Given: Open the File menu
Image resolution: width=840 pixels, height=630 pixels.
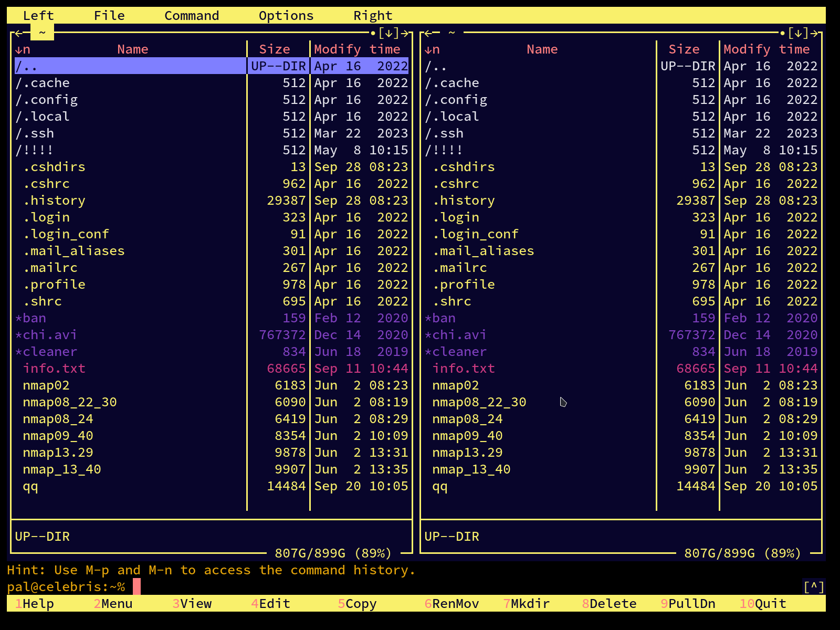Looking at the screenshot, I should (x=109, y=16).
